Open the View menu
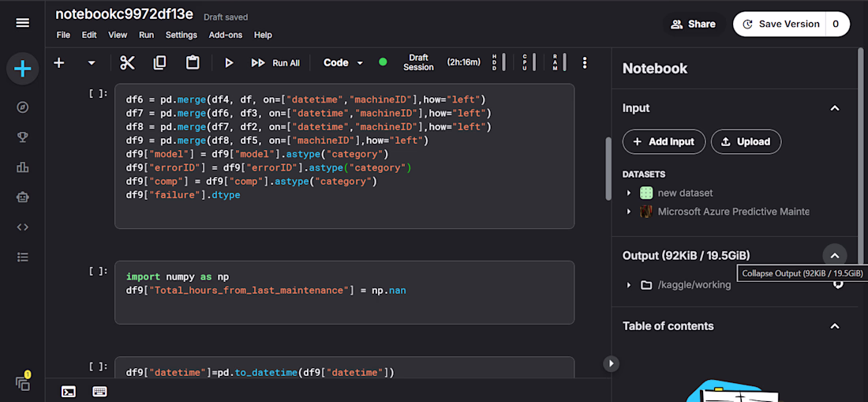 [x=118, y=35]
